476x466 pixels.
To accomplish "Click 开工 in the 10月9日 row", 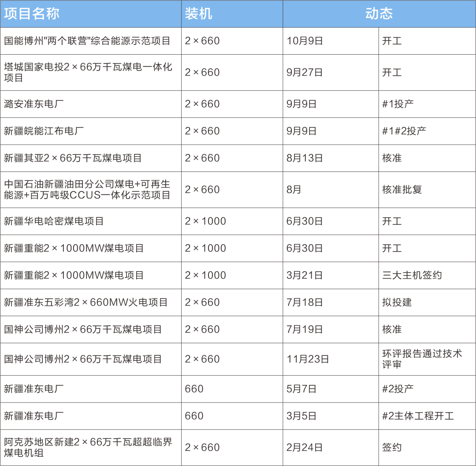I will pos(427,41).
